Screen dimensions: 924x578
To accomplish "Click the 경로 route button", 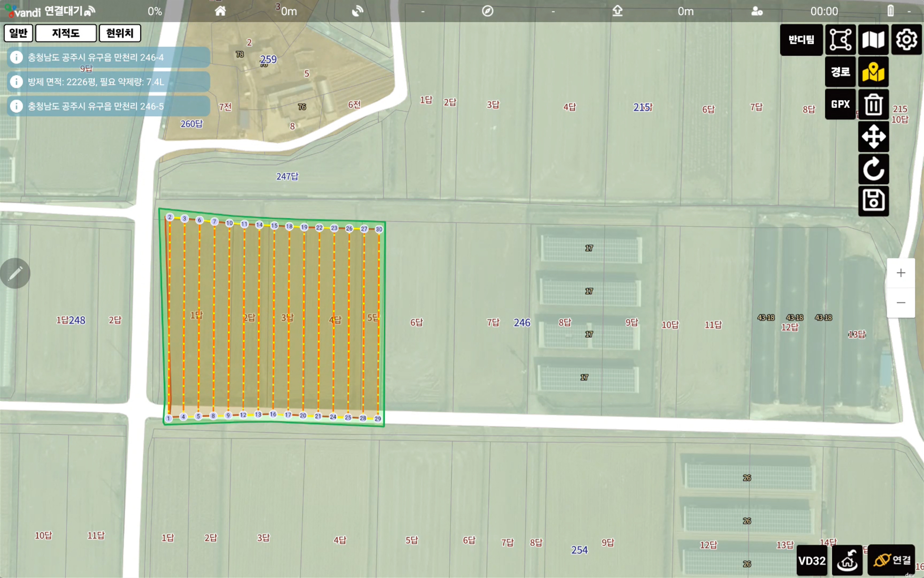I will [840, 72].
